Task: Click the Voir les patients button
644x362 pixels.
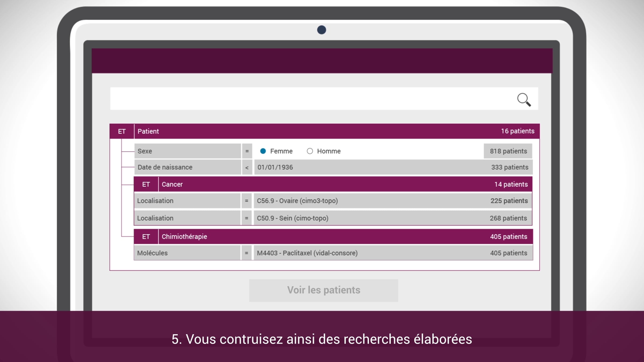Action: click(x=323, y=290)
